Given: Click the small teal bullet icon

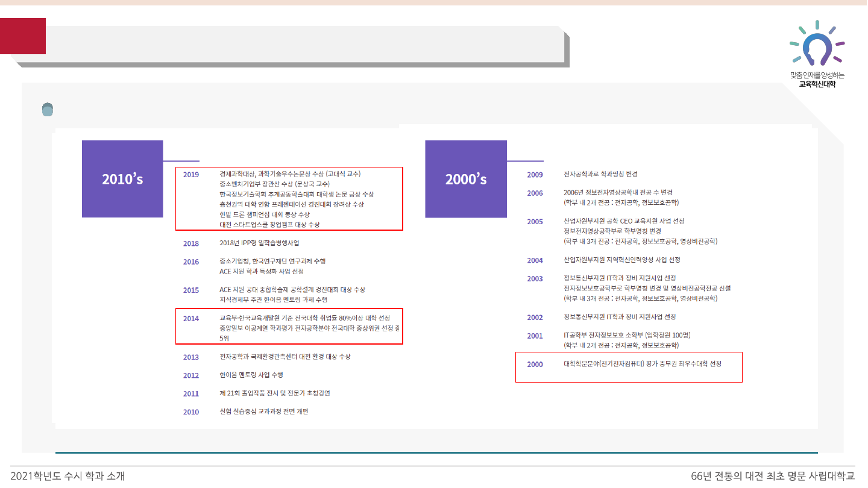Looking at the screenshot, I should click(48, 109).
